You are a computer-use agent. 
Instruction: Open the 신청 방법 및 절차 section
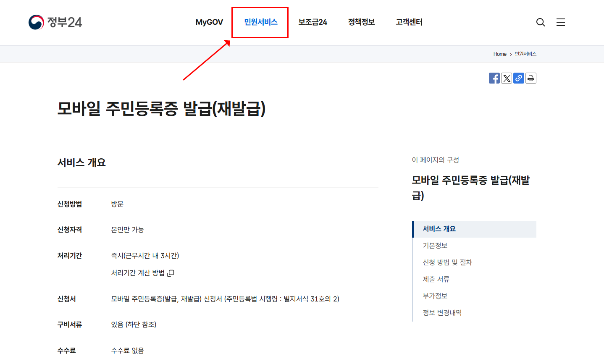[447, 262]
